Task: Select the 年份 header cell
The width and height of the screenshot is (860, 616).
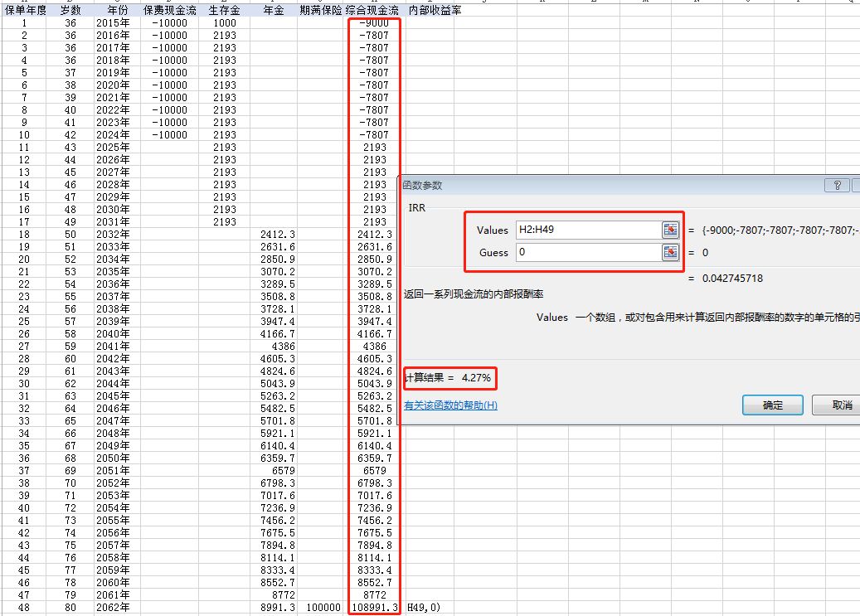Action: (117, 11)
